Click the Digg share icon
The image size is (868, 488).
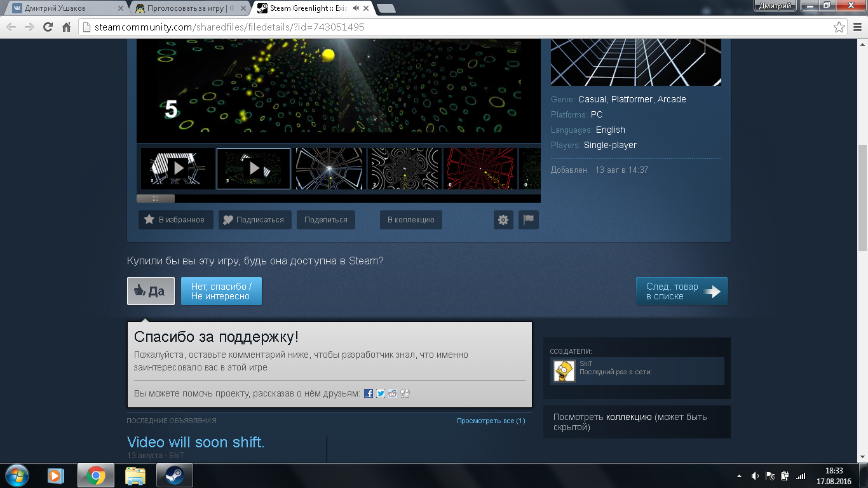tap(405, 393)
